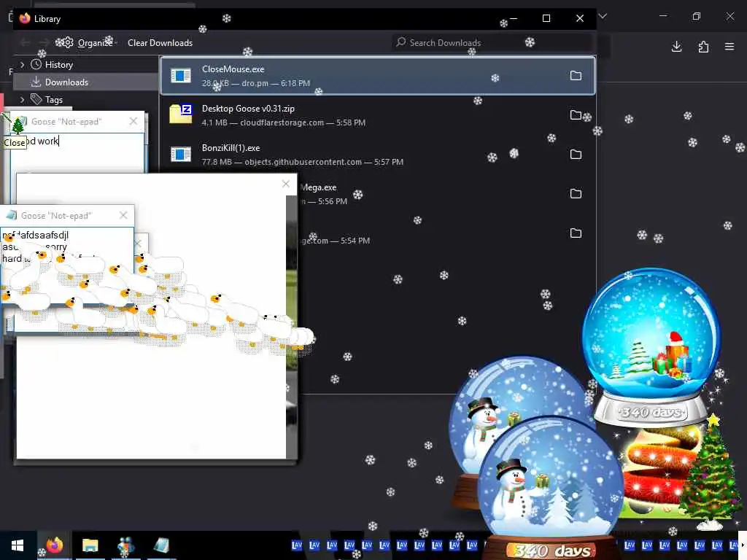Select Tags in Library sidebar

pos(54,99)
